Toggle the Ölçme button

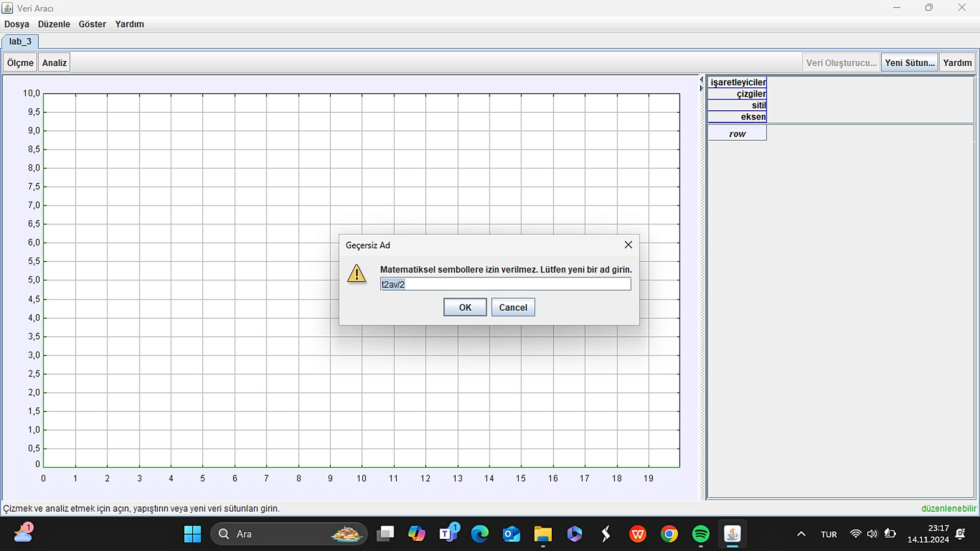(x=20, y=63)
